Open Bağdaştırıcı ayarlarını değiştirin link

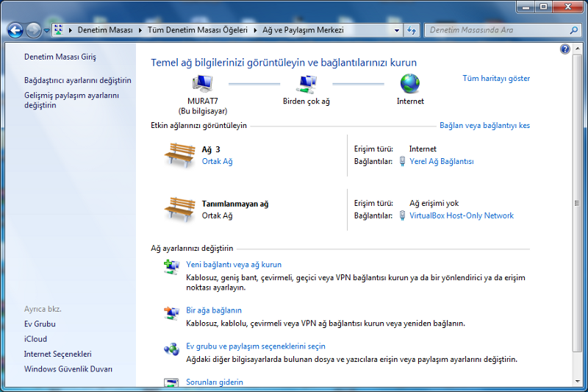tap(78, 80)
